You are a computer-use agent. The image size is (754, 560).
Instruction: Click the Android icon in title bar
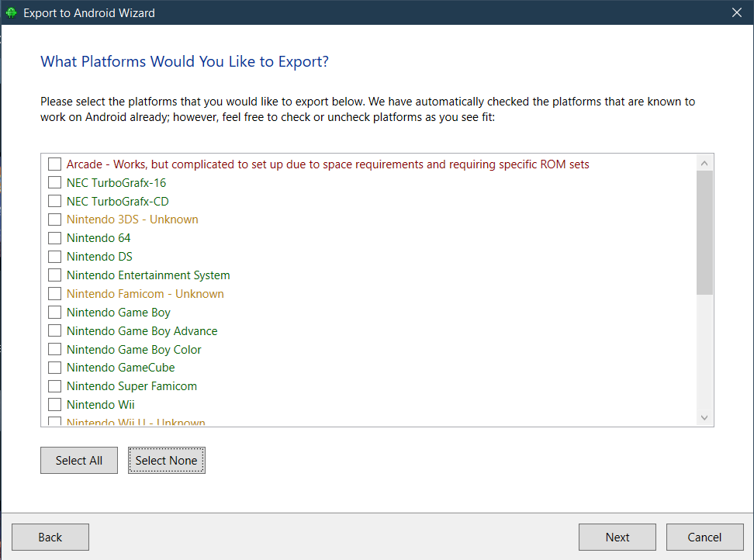11,12
